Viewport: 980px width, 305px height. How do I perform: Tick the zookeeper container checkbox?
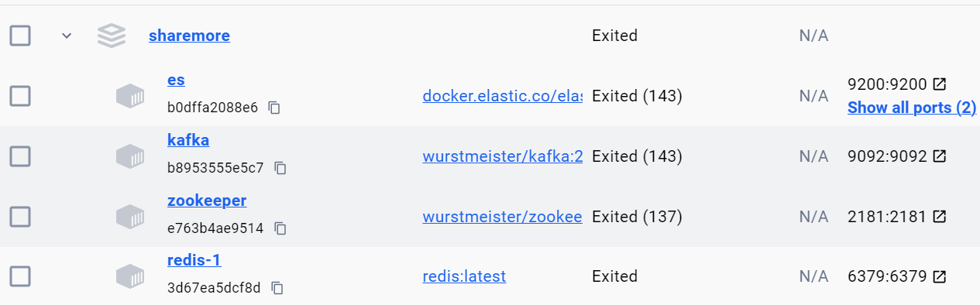tap(19, 217)
